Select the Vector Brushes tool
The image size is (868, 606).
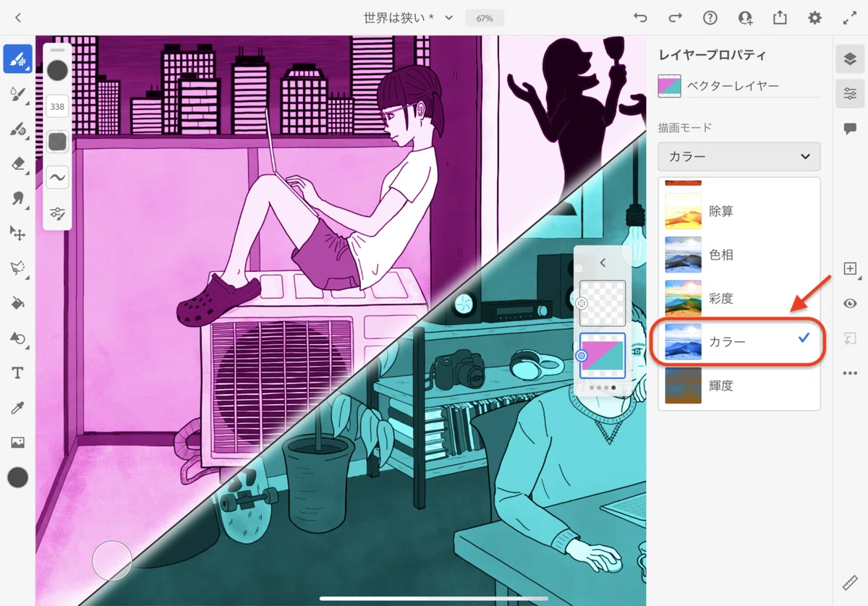tap(17, 129)
